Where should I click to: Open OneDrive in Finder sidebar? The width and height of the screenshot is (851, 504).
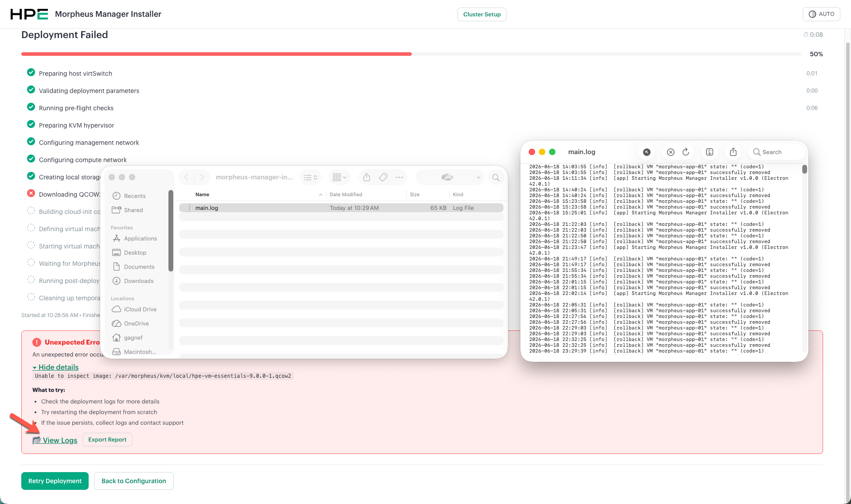(x=137, y=323)
